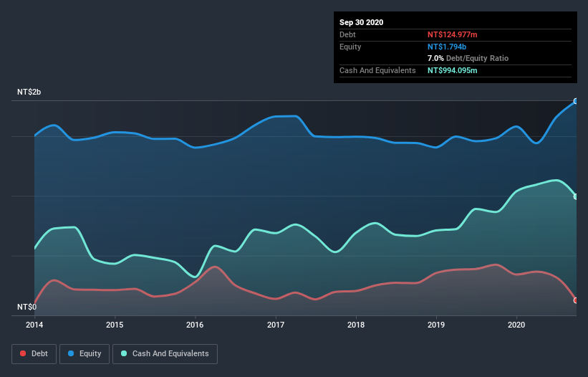Image resolution: width=588 pixels, height=377 pixels.
Task: Click the 2015 x-axis label
Action: pos(115,325)
